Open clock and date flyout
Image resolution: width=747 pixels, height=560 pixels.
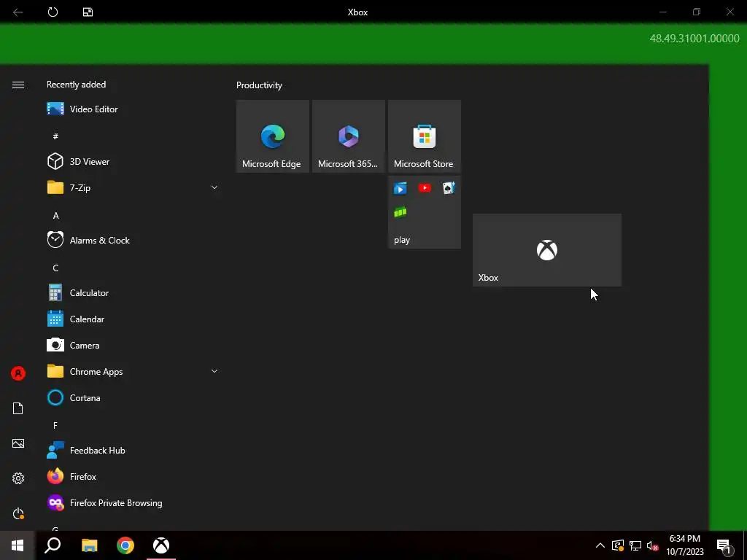(x=684, y=545)
